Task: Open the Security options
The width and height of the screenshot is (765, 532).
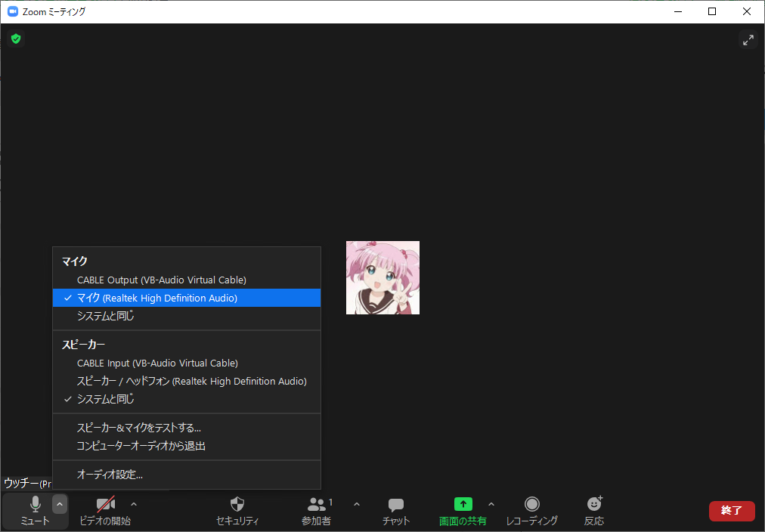Action: point(237,510)
